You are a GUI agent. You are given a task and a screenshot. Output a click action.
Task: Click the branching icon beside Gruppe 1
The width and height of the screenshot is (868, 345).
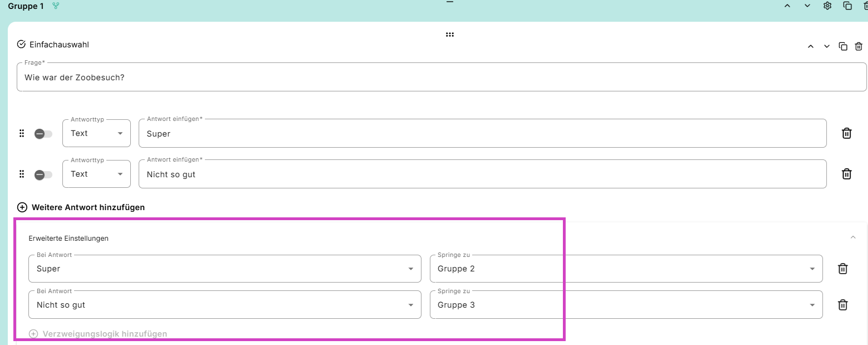point(56,6)
